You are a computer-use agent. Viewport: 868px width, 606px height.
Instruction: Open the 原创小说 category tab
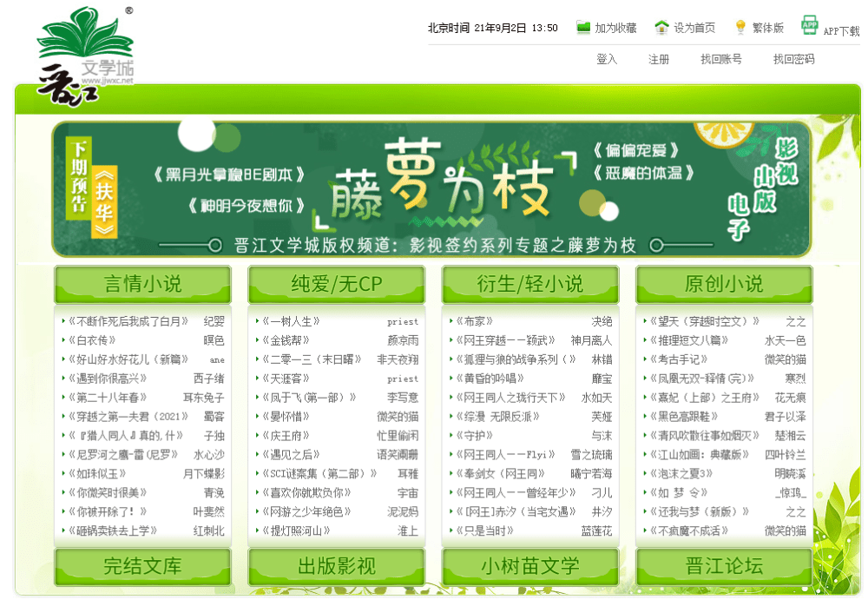click(x=724, y=284)
